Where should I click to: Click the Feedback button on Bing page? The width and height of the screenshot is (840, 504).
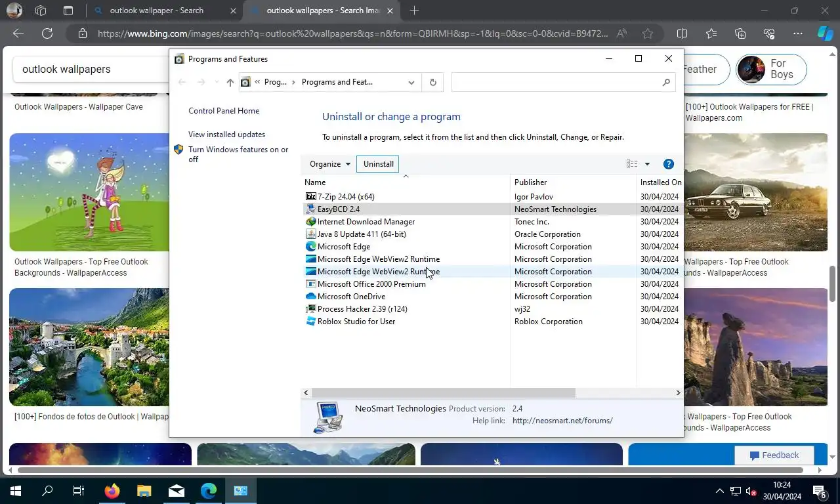pos(774,455)
